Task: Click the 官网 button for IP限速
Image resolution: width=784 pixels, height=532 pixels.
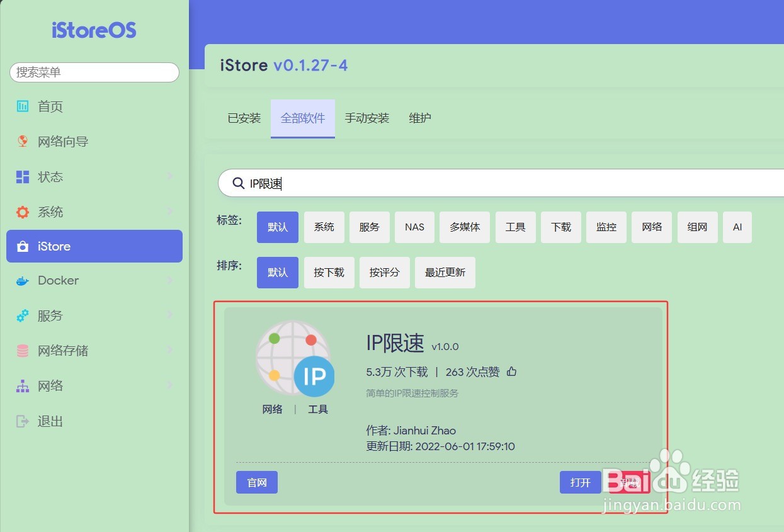Action: pos(256,482)
